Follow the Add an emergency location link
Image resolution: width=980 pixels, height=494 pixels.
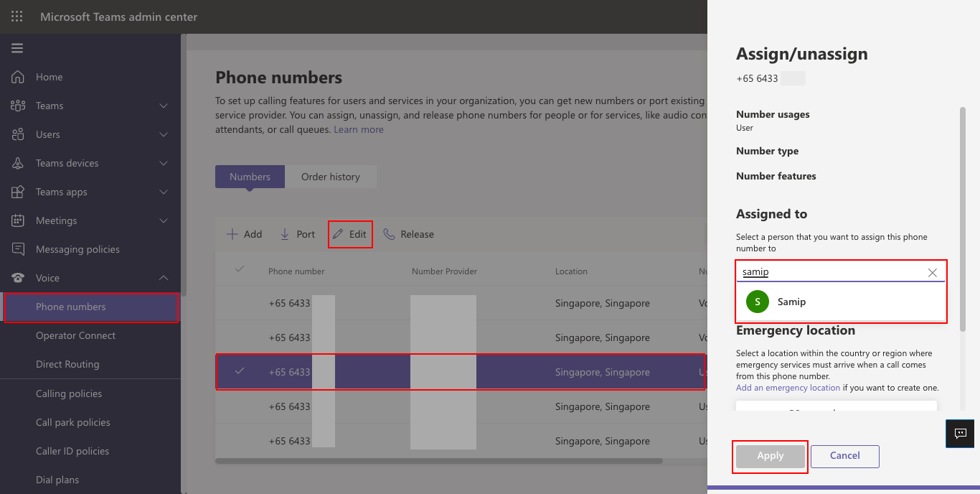coord(788,388)
